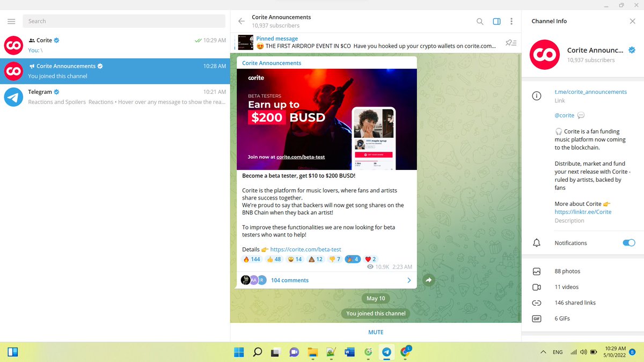Open the hamburger menu in the sidebar
Image resolution: width=644 pixels, height=362 pixels.
coord(11,21)
